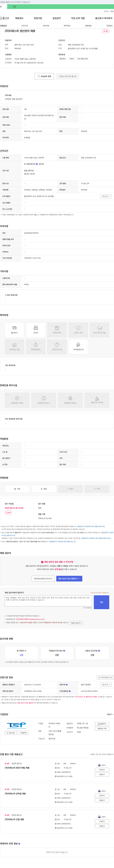This screenshot has height=868, width=114.
Task: Open the (주)티에스피 공무팀 채용 posting
Action: [15, 794]
